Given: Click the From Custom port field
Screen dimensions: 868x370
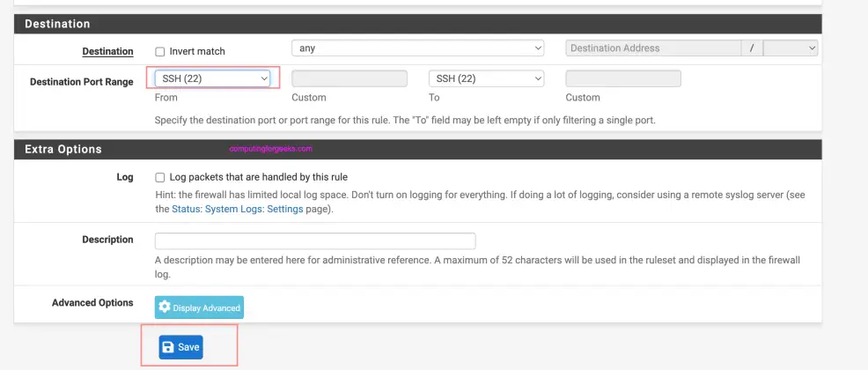Looking at the screenshot, I should [x=349, y=78].
